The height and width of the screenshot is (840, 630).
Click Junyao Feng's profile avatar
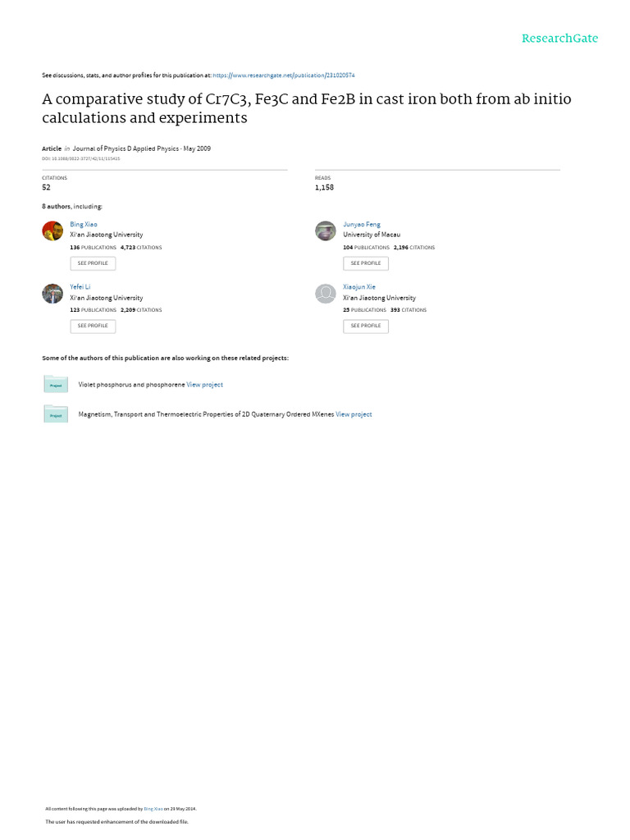pos(325,231)
